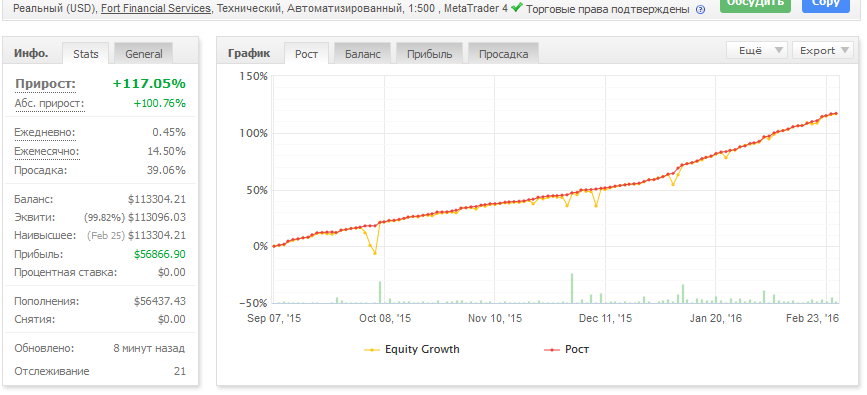Click the $113304.21 balance value next to Баланс

[x=156, y=199]
